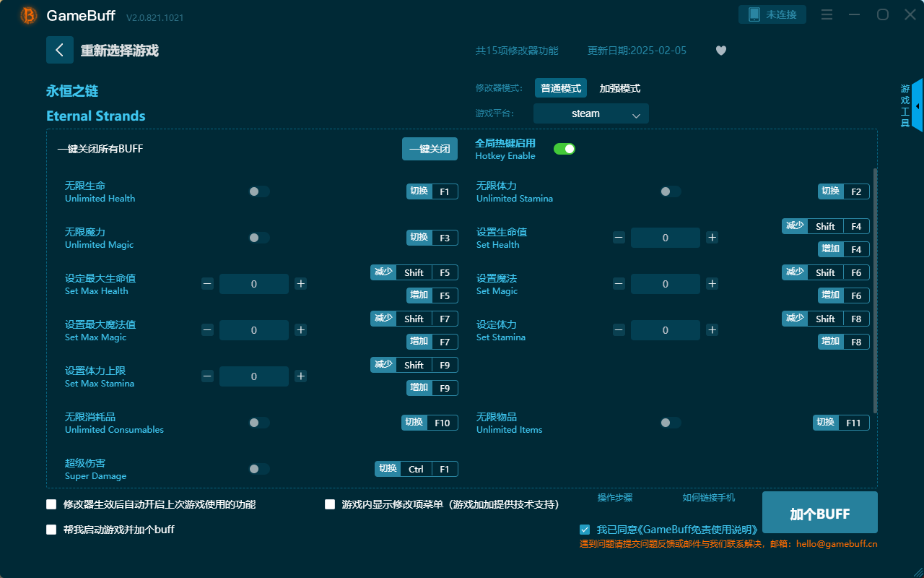The width and height of the screenshot is (924, 578).
Task: Decrease the Set Max Magic value
Action: 207,330
